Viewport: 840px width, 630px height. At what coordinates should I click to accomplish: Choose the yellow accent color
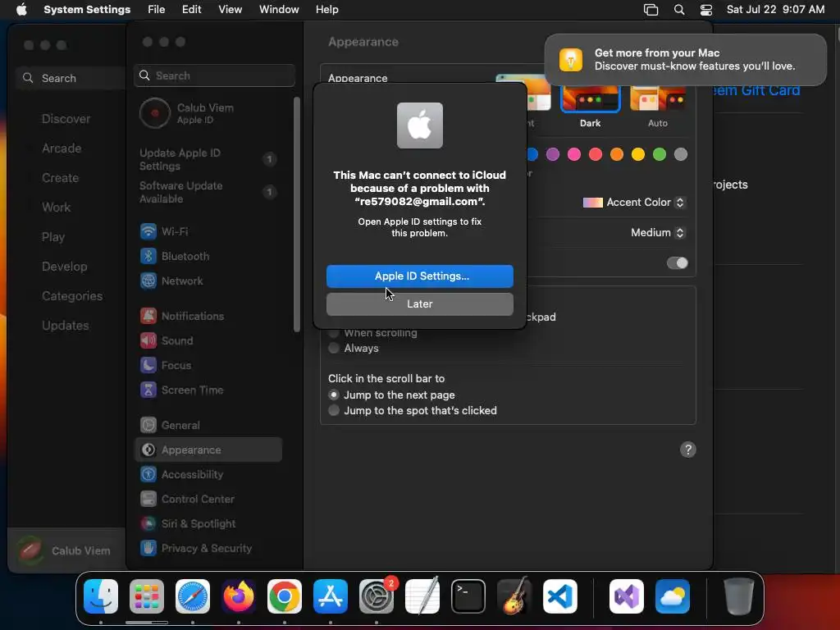tap(638, 155)
